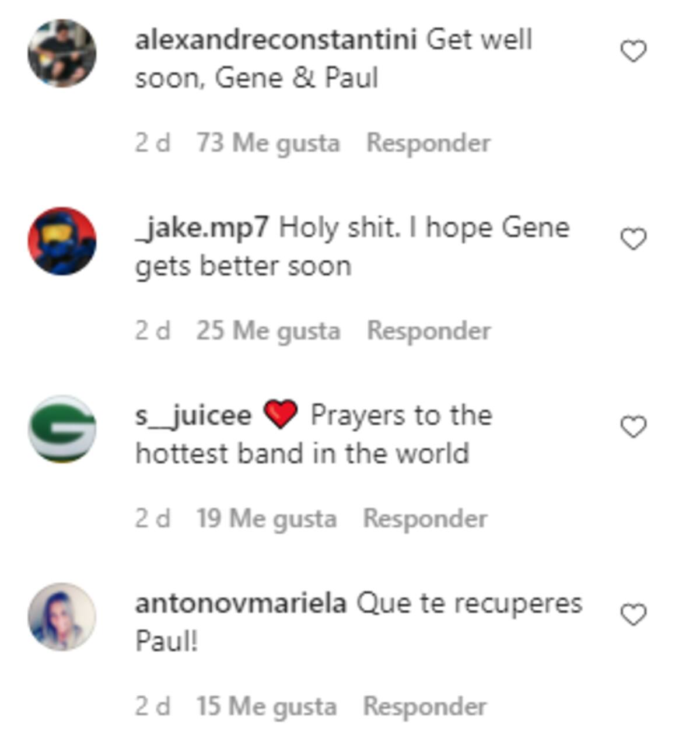Screen dimensions: 700x745
Task: Open antonovmariela's profile picture
Action: coord(62,617)
